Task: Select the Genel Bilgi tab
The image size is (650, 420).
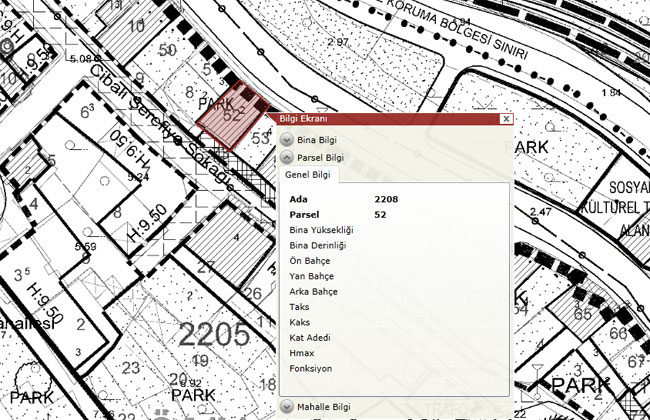Action: pyautogui.click(x=309, y=175)
